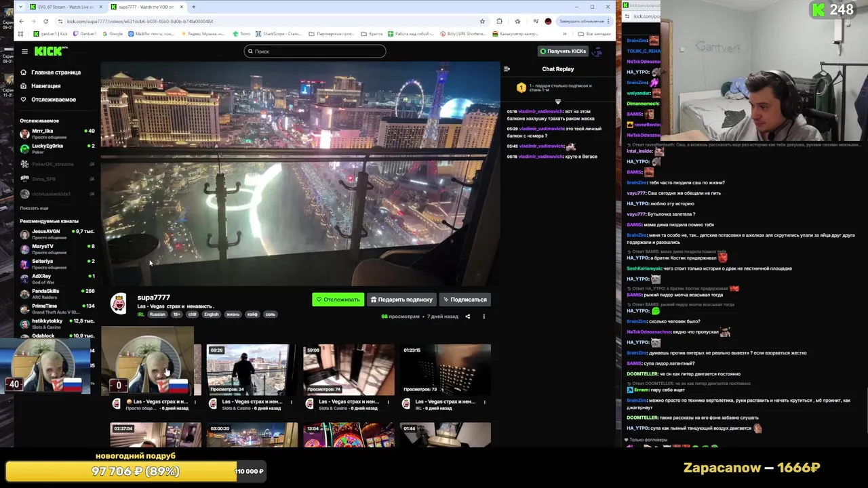868x488 pixels.
Task: Open the SharkScope bookmark
Action: (278, 33)
